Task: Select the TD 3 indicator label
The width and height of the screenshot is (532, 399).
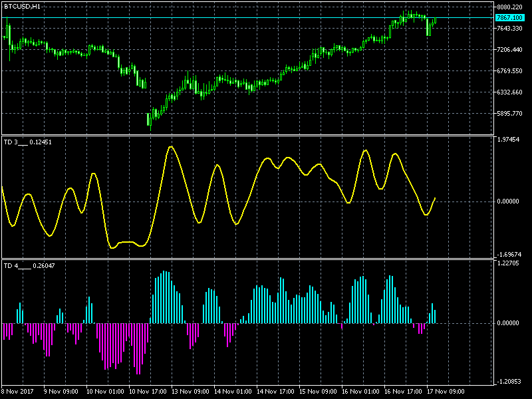Action: (28, 142)
